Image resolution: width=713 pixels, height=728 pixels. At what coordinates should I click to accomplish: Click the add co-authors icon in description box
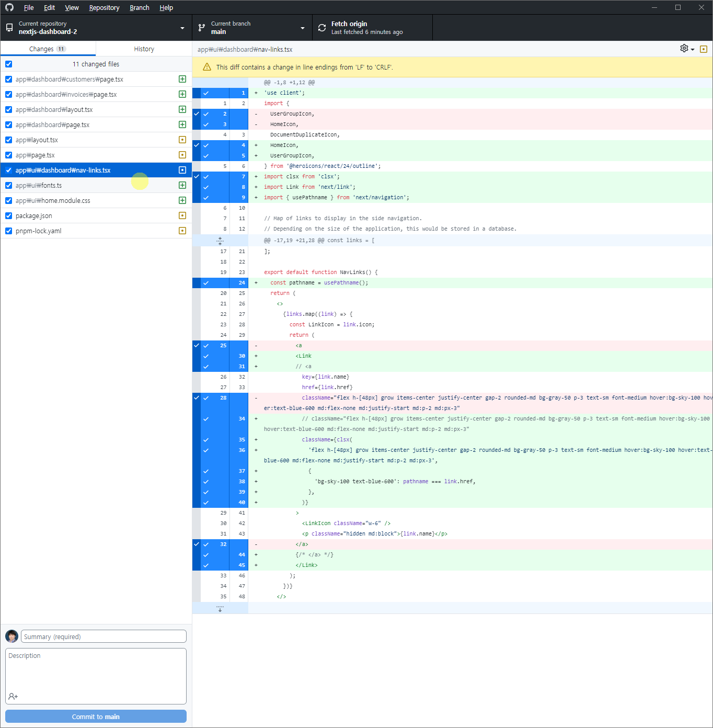[13, 696]
